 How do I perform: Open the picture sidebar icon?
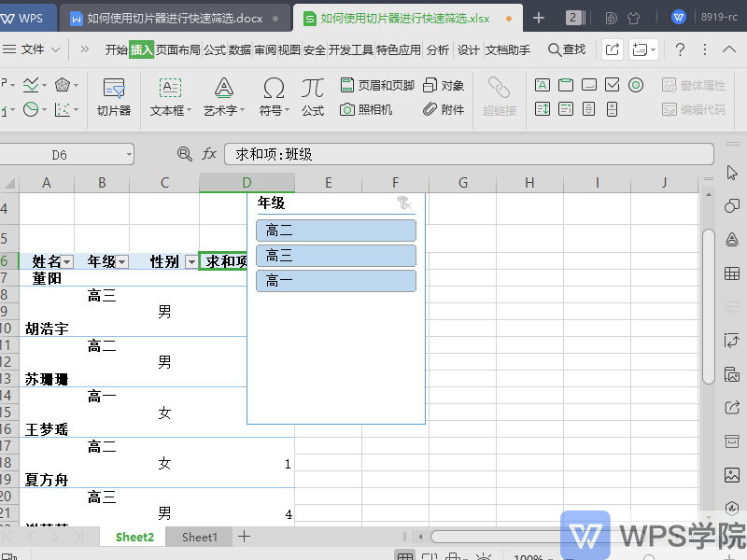point(732,475)
